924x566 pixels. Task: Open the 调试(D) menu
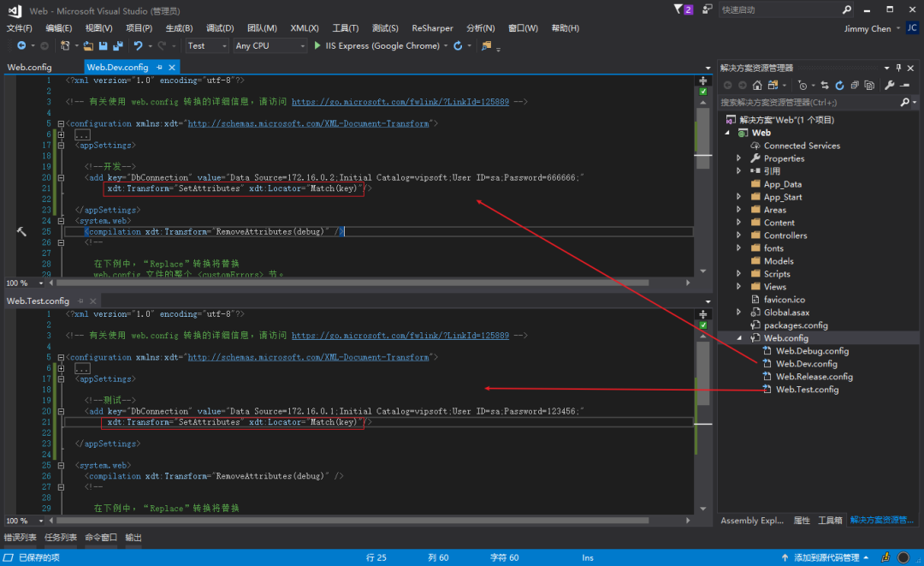coord(220,27)
